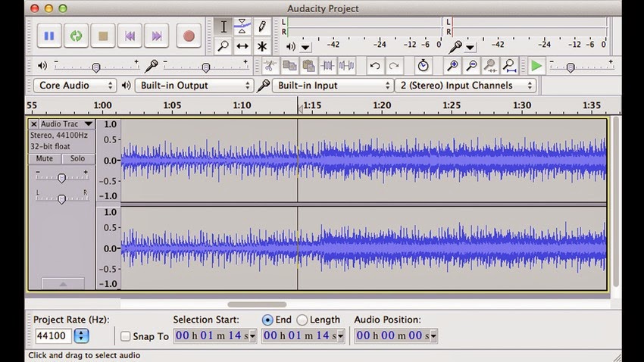Close the audio track with X
Image resolution: width=644 pixels, height=362 pixels.
coord(33,123)
